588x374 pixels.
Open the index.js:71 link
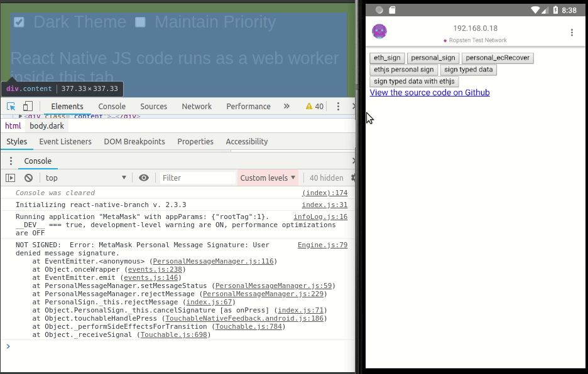pyautogui.click(x=300, y=311)
